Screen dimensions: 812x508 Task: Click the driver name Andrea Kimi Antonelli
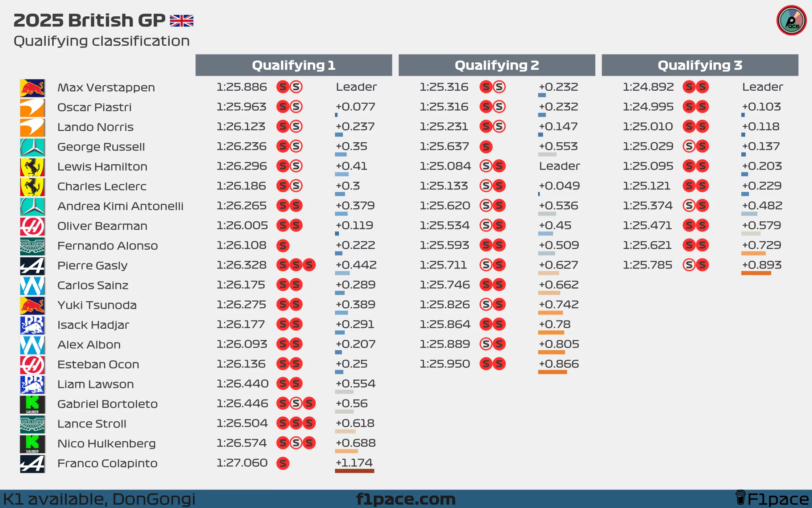coord(120,206)
